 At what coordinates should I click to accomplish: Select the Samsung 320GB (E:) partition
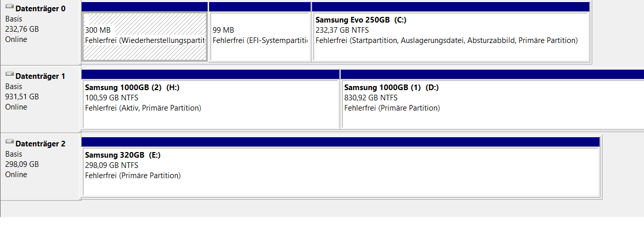[x=341, y=171]
